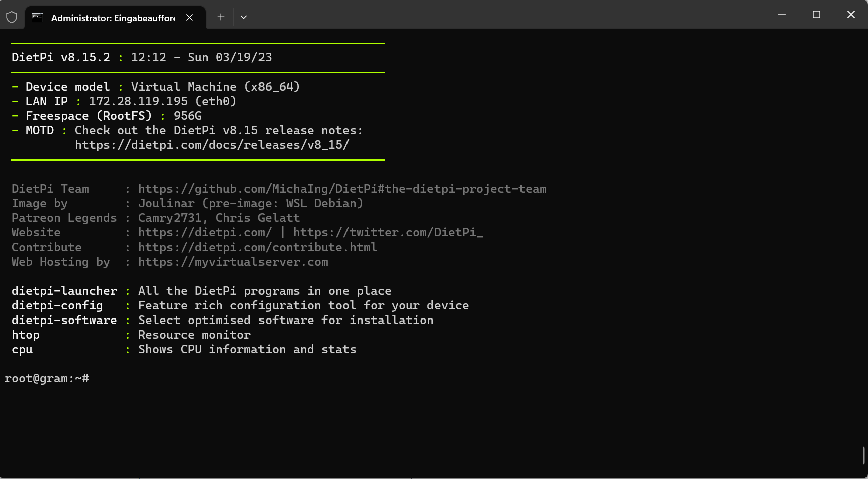Click the LAN IP address 172.28.119.195
Viewport: 868px width, 479px height.
138,101
